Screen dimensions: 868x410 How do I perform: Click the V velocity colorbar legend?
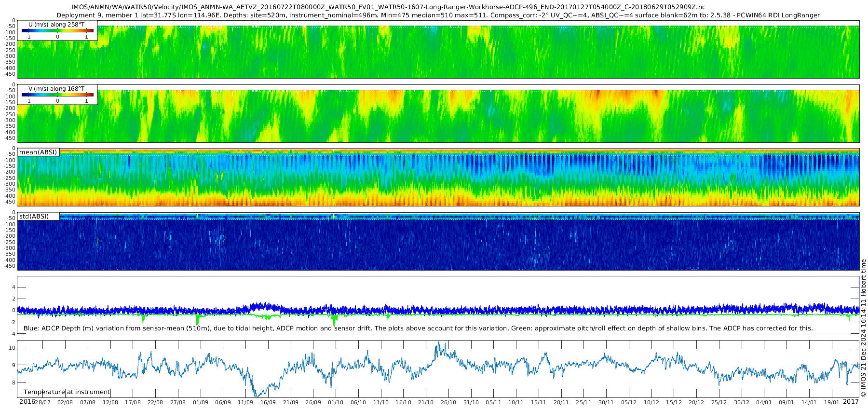click(x=57, y=95)
